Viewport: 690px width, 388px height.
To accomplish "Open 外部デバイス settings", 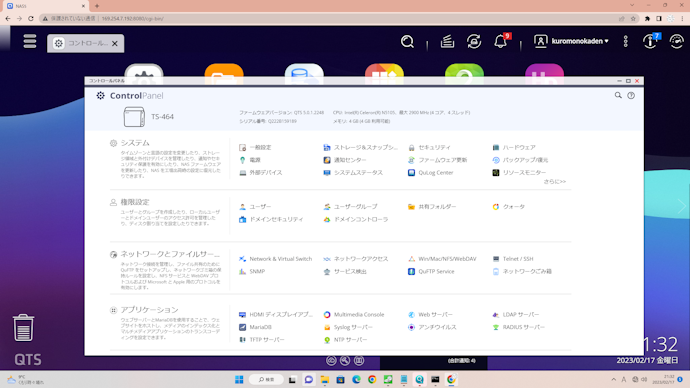I will point(261,173).
